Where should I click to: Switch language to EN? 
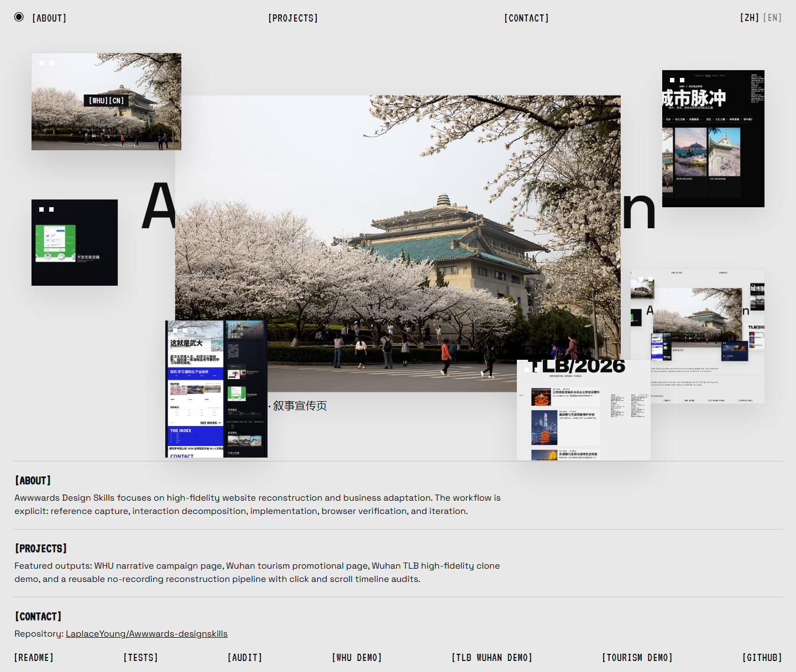(x=772, y=18)
